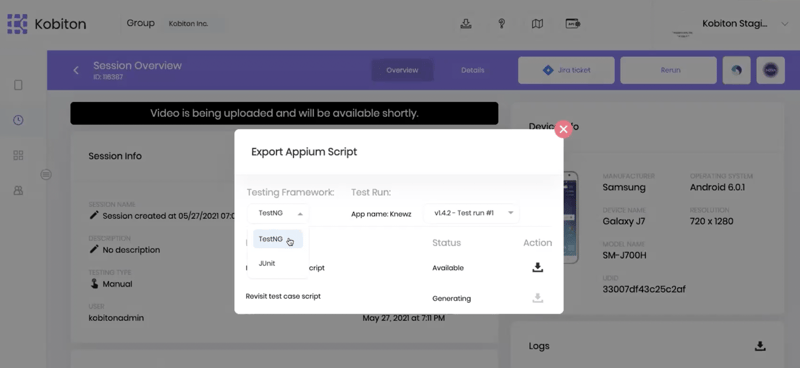
Task: Click the greyed download icon for Generating row
Action: coord(537,298)
